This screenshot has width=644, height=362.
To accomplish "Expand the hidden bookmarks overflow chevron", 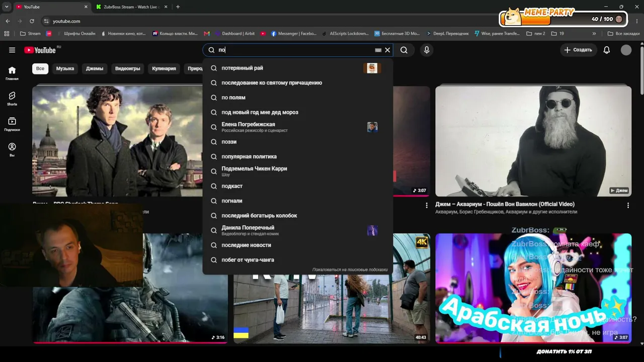I will pyautogui.click(x=594, y=34).
